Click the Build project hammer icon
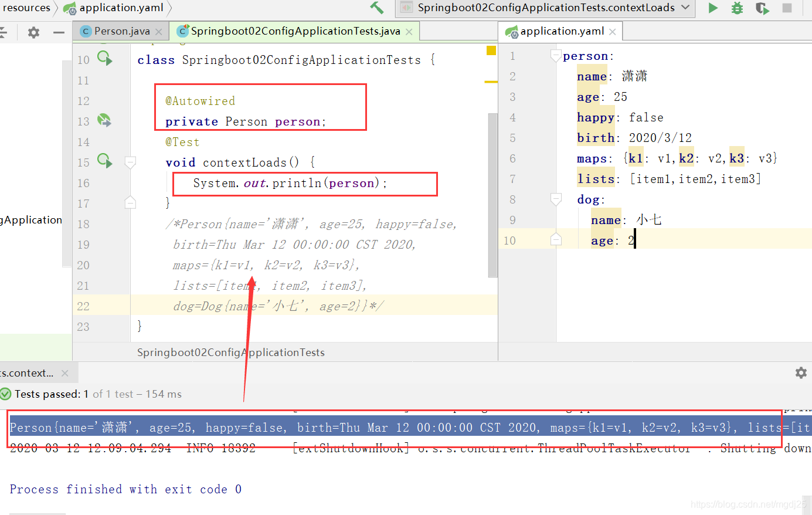 (x=376, y=8)
